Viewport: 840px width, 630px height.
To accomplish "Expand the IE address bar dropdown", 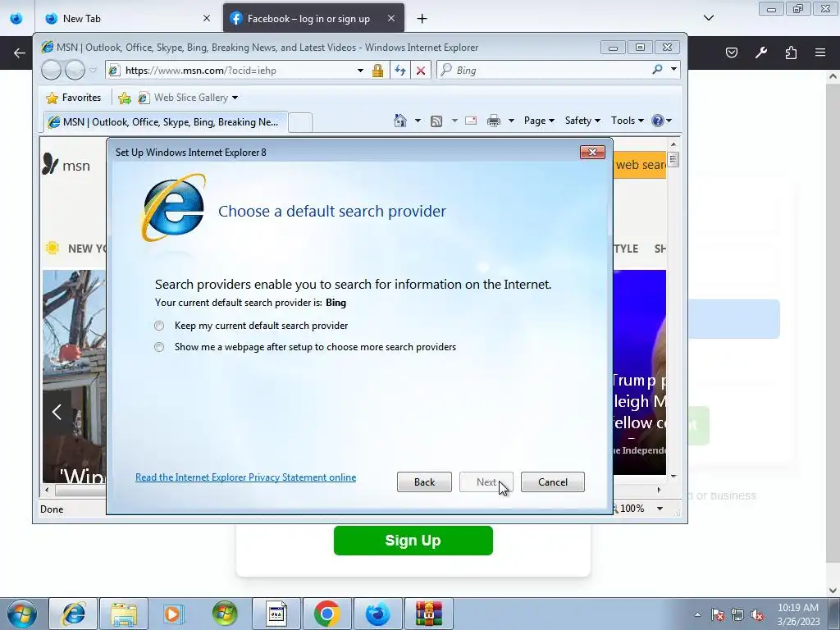I will 361,71.
